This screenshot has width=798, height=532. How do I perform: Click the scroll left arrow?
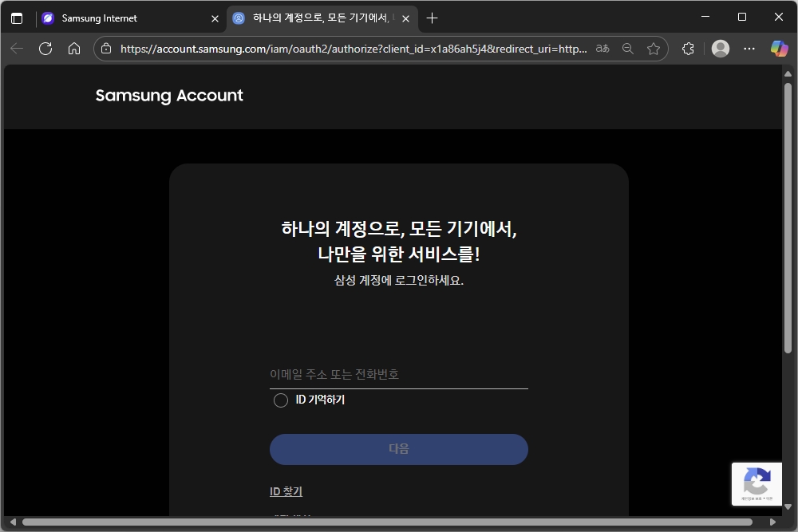click(14, 522)
